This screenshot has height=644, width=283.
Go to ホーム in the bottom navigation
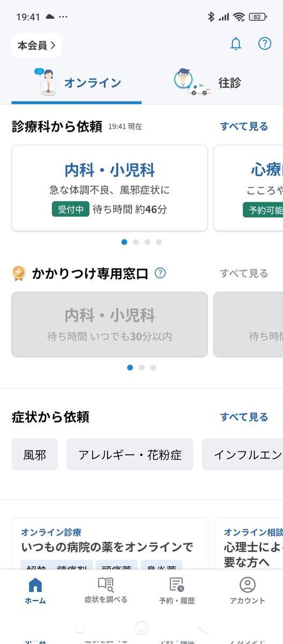pyautogui.click(x=35, y=591)
